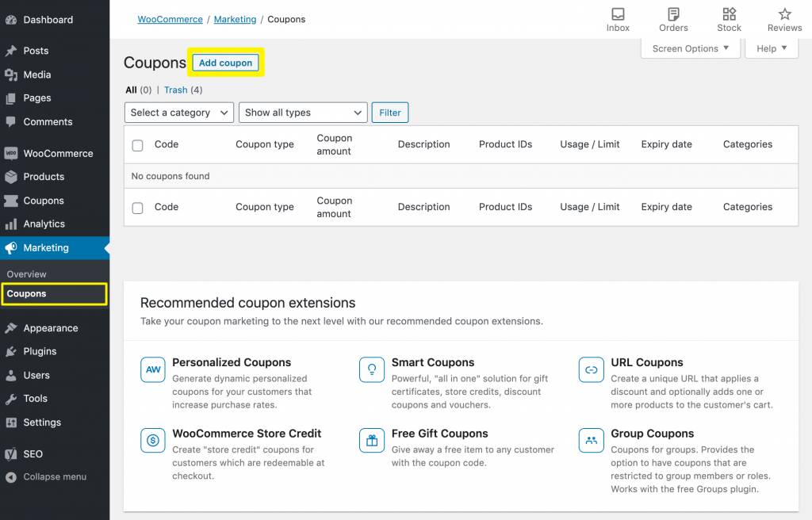This screenshot has height=520, width=812.
Task: Tick the select-all checkbox in table header
Action: (x=138, y=145)
